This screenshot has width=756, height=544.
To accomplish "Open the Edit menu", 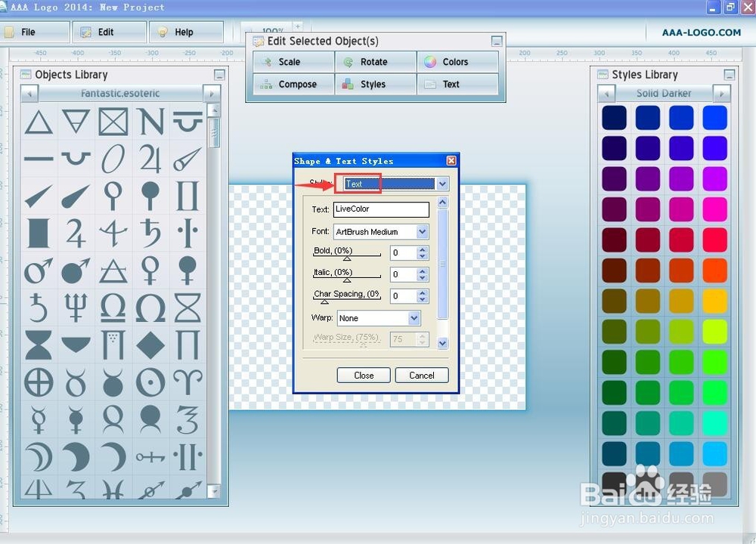I will [110, 32].
